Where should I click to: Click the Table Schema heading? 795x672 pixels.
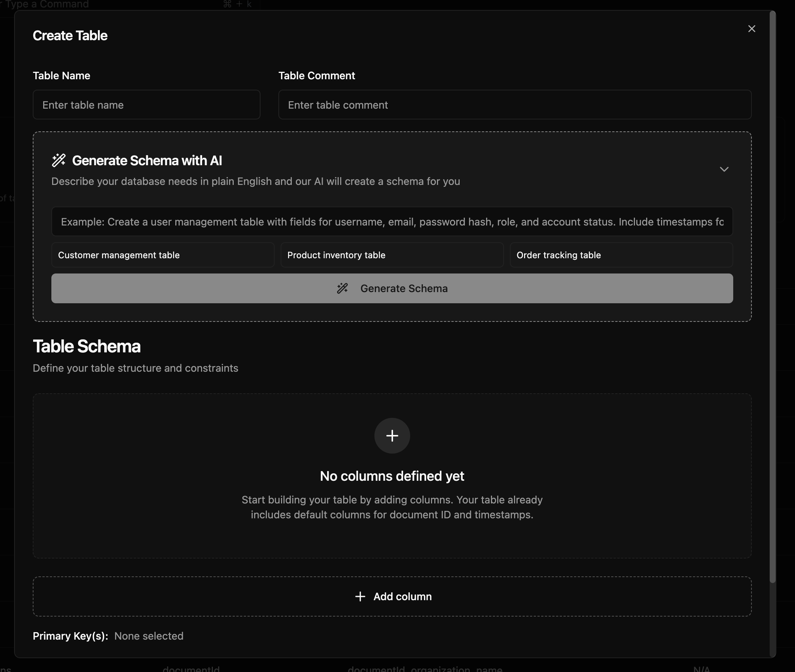[x=86, y=346]
